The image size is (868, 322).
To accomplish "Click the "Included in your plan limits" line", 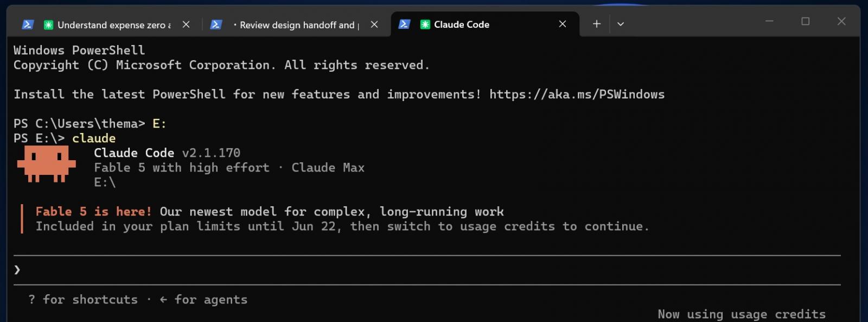I will (x=342, y=226).
